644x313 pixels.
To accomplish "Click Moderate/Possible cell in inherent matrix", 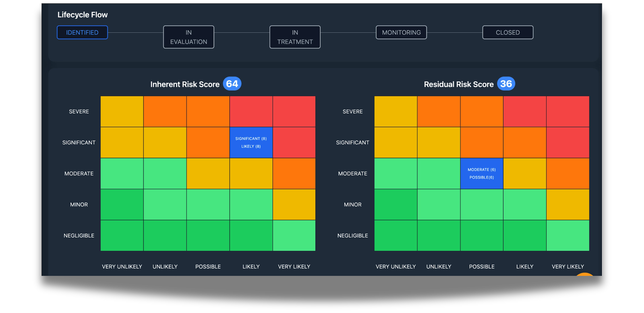I will (208, 173).
